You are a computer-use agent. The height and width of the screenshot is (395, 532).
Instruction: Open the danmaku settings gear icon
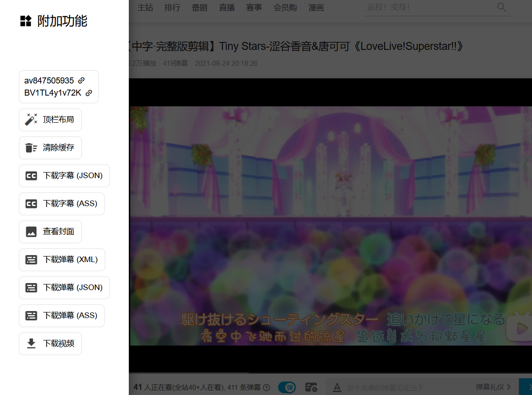coord(311,387)
